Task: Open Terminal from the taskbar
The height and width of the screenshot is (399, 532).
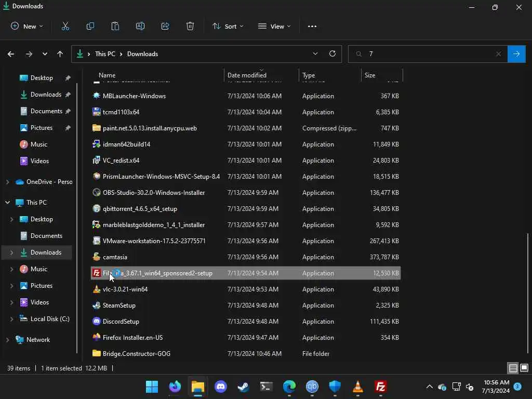Action: tap(267, 387)
